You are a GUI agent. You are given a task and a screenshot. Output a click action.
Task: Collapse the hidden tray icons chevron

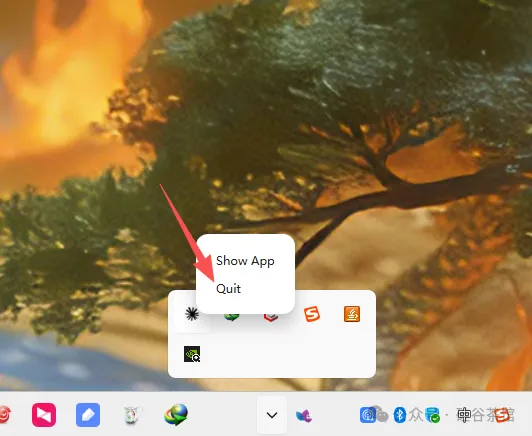(272, 415)
